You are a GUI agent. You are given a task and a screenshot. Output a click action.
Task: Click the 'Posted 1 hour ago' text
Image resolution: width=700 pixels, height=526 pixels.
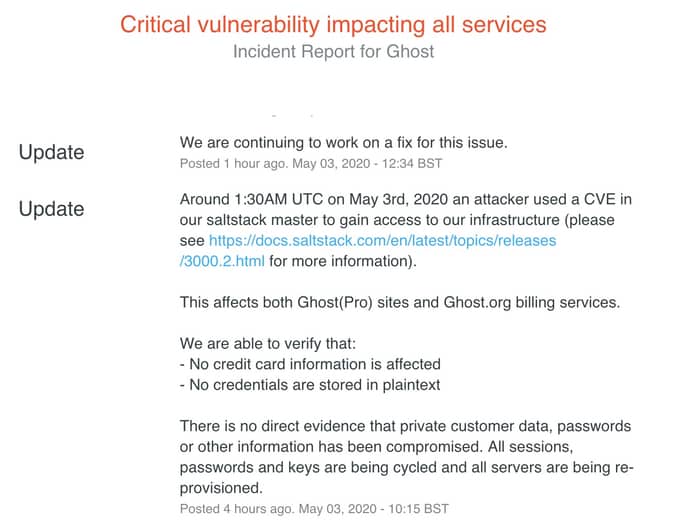[233, 163]
